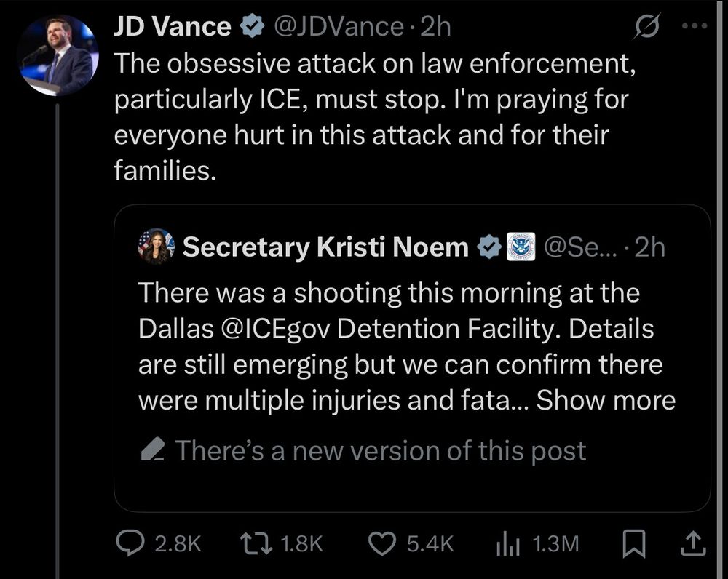The image size is (728, 579).
Task: Open the reply icon on JD Vance's post
Action: tap(128, 542)
